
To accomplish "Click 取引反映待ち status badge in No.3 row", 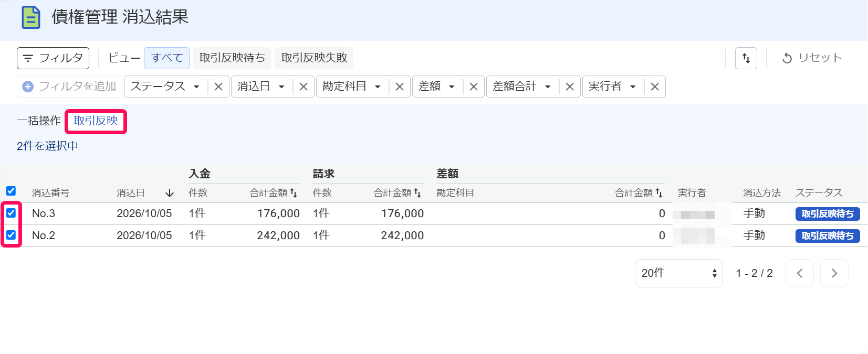I will pyautogui.click(x=828, y=214).
